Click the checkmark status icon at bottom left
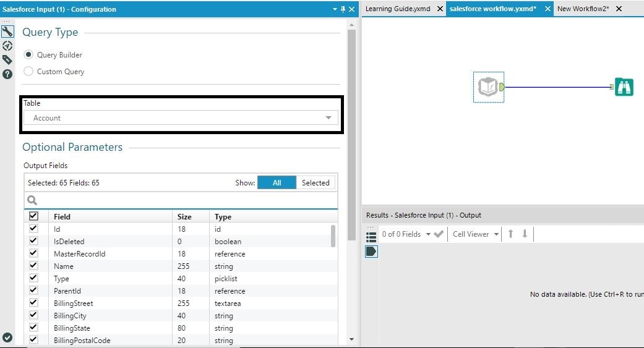The width and height of the screenshot is (644, 348). point(7,337)
